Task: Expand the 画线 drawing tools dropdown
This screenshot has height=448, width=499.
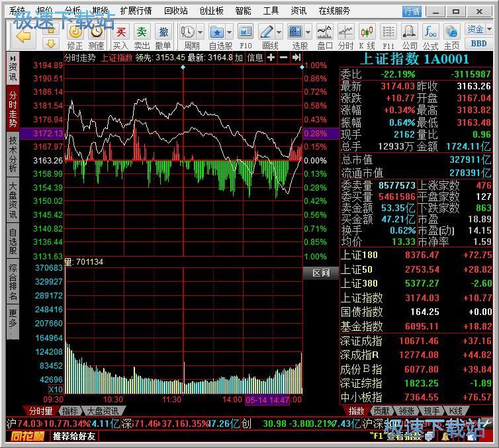Action: 279,32
